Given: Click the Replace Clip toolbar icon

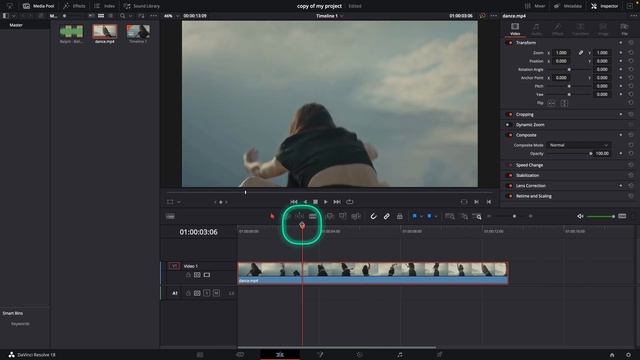Looking at the screenshot, I should [x=356, y=216].
